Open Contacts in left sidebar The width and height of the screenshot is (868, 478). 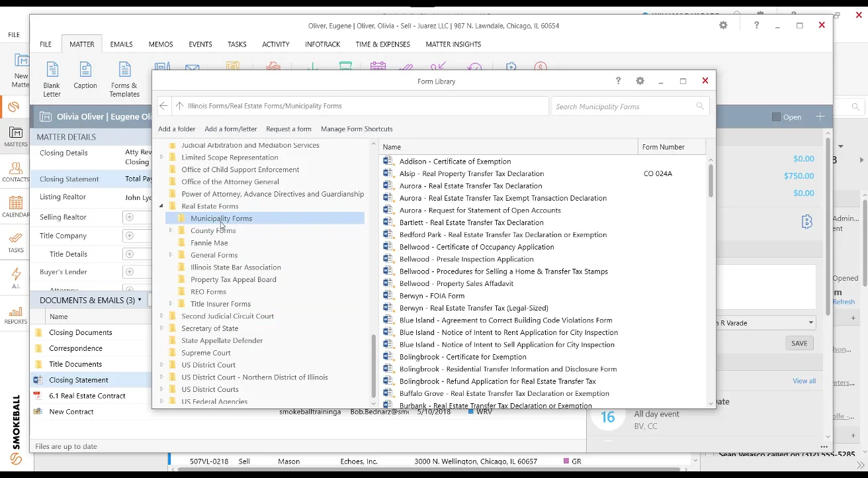(16, 171)
